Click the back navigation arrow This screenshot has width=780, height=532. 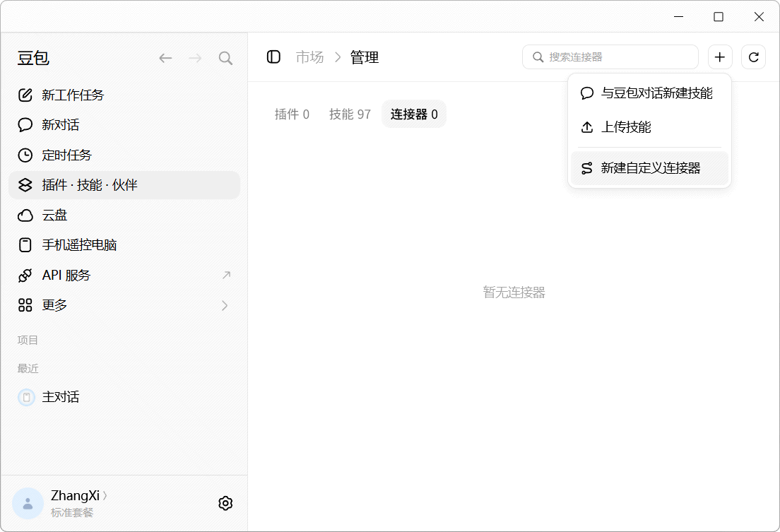[165, 58]
